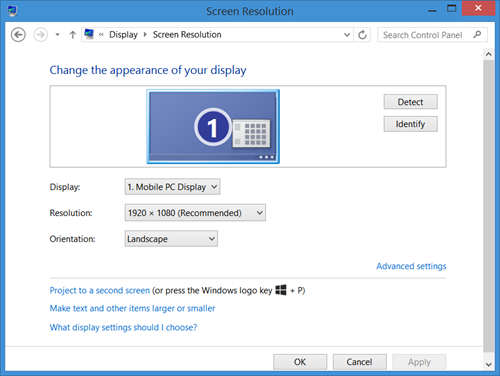500x376 pixels.
Task: Go up one level with Up arrow
Action: click(73, 35)
